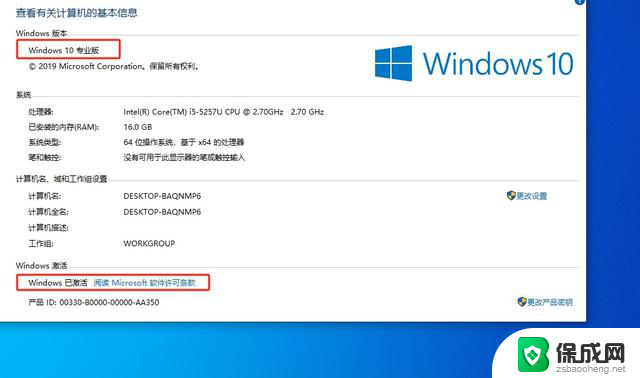
Task: Select the 没有可用于此显示器 pen and touch value
Action: 184,157
